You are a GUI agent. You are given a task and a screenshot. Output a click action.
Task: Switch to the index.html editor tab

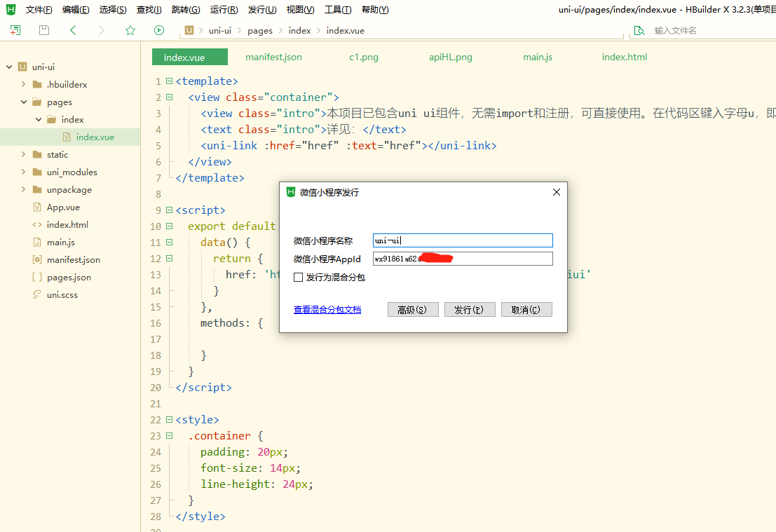coord(624,57)
